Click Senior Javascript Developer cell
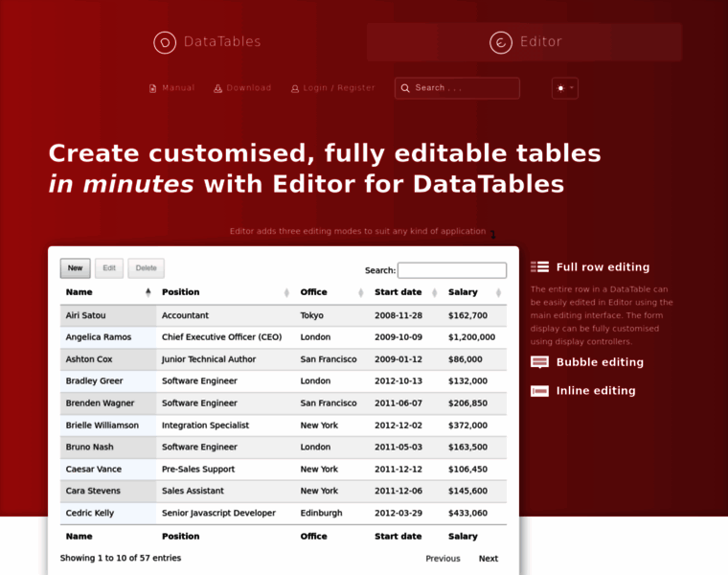The height and width of the screenshot is (575, 728). [226, 514]
